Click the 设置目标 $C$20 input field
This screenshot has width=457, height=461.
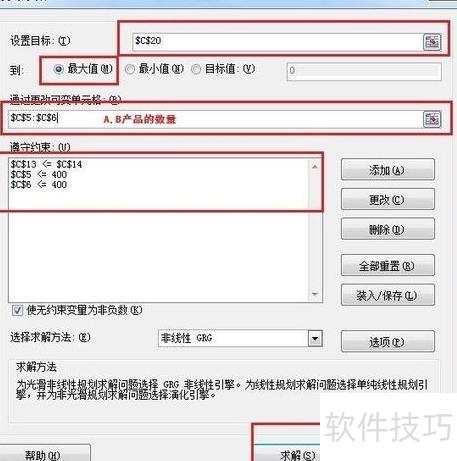278,42
